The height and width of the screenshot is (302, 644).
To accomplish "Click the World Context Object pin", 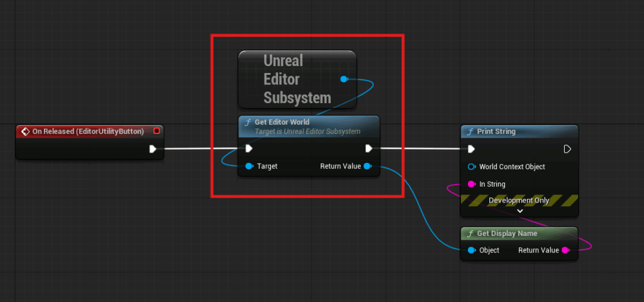I will pyautogui.click(x=471, y=167).
